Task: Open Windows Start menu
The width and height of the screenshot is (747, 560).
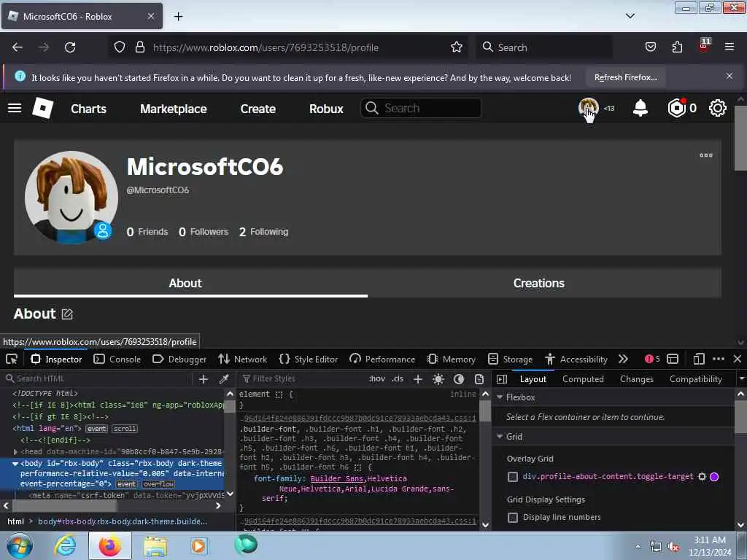Action: pos(19,545)
